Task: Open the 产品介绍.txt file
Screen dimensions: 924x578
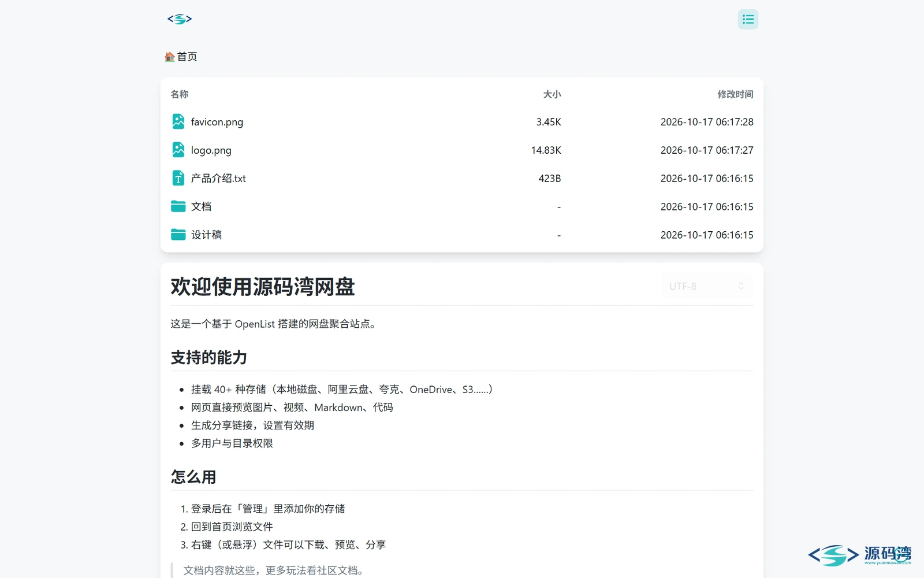Action: click(218, 179)
